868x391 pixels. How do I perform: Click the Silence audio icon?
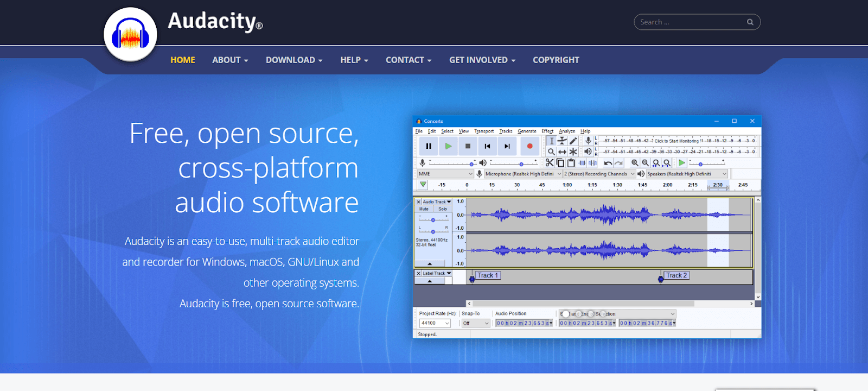[592, 163]
